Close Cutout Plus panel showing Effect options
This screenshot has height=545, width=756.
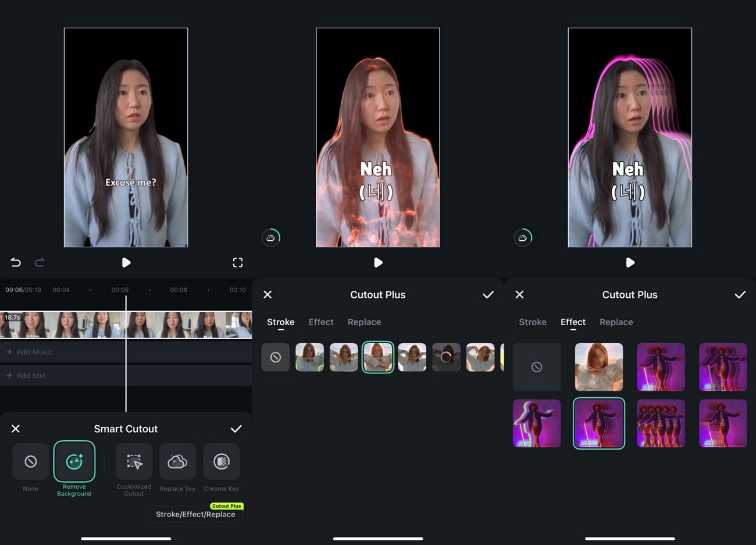[520, 295]
